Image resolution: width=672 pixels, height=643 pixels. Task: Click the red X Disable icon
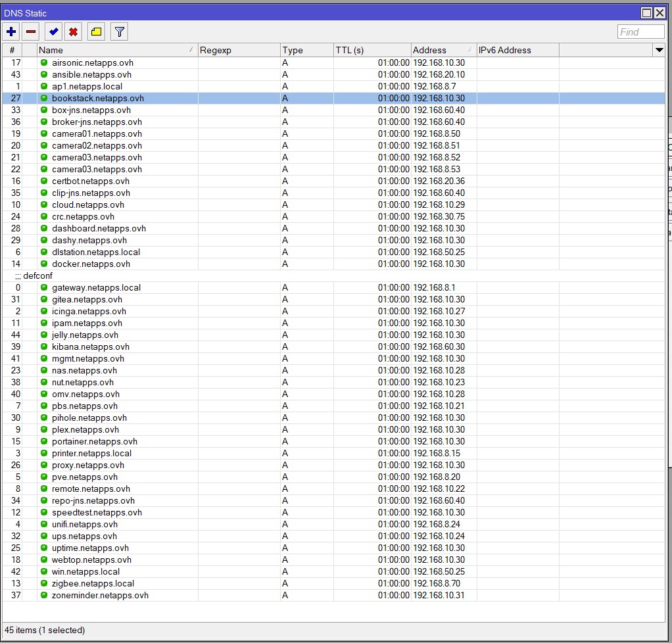point(74,32)
